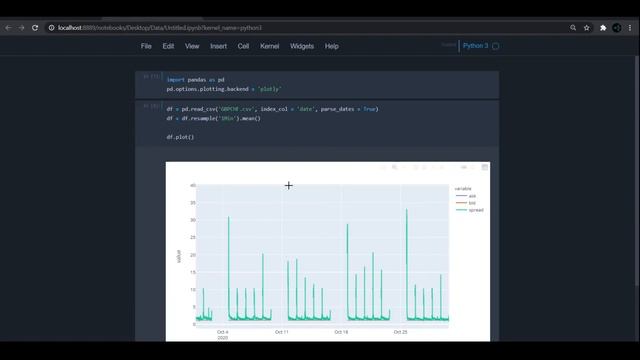The width and height of the screenshot is (640, 360).
Task: Click the Python 3 kernel name
Action: pos(476,46)
